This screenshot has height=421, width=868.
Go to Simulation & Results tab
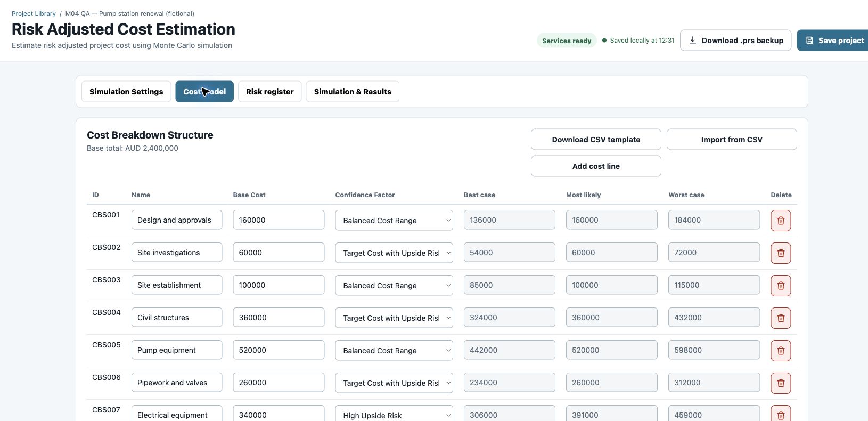pos(353,92)
